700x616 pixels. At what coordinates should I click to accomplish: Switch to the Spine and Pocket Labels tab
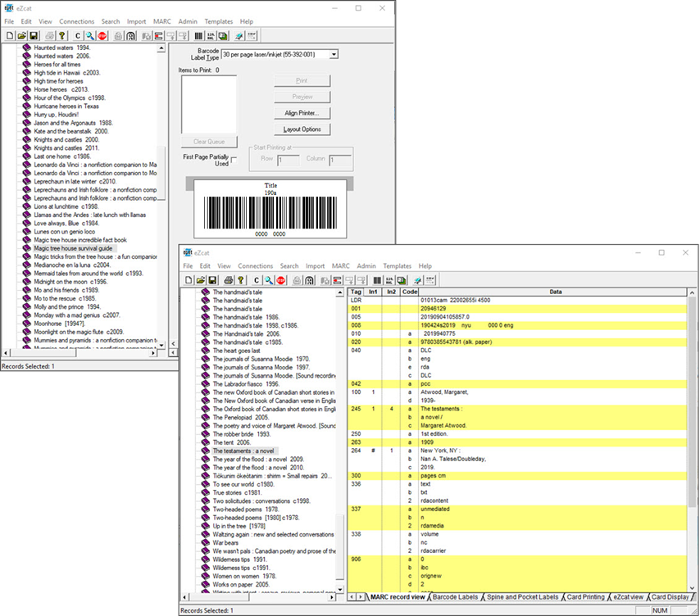[x=522, y=597]
